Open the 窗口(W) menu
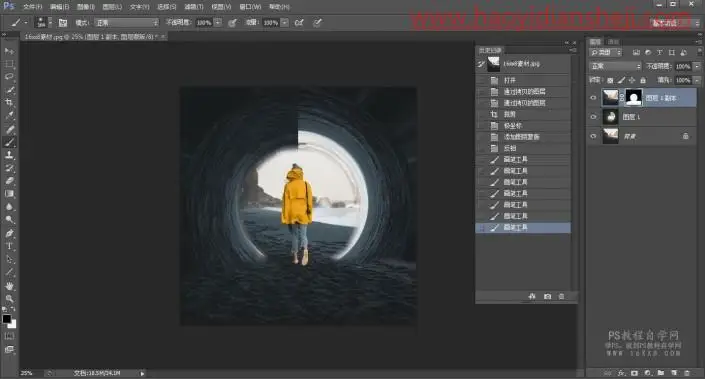 click(250, 7)
